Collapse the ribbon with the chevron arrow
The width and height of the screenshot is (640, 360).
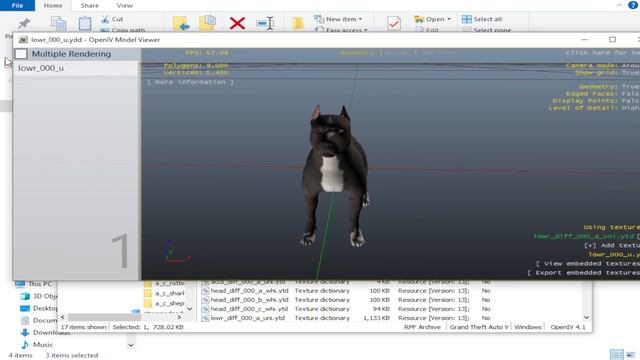tap(619, 5)
